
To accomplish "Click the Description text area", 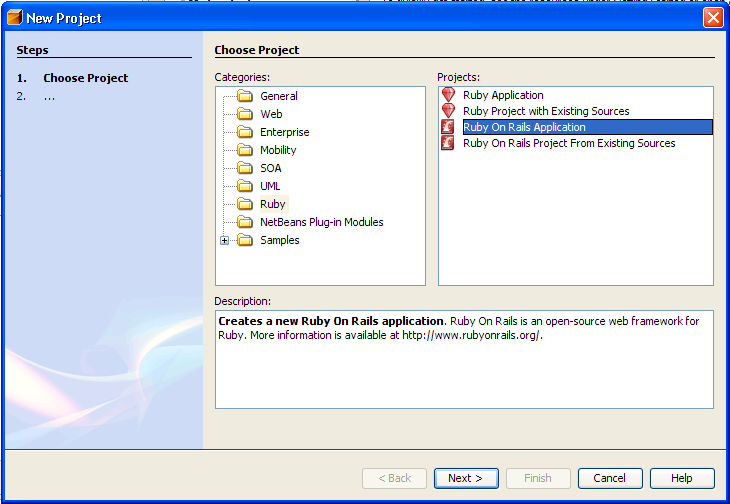I will click(x=464, y=359).
